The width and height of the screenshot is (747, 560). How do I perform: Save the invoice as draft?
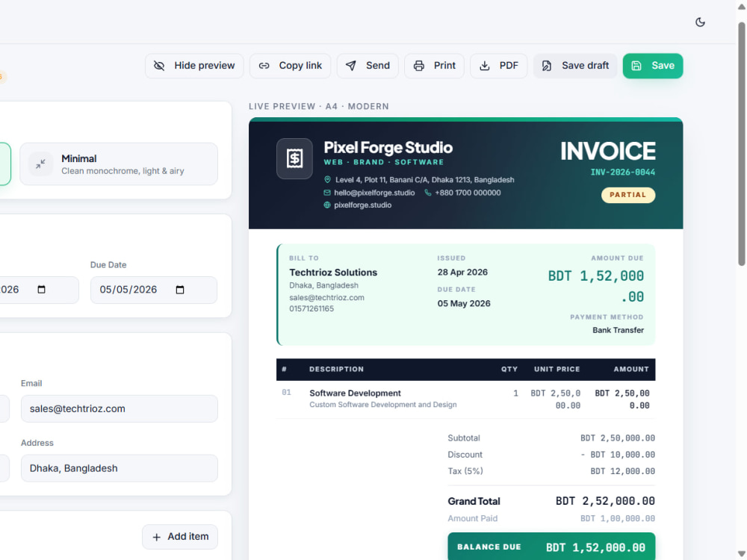pyautogui.click(x=575, y=66)
